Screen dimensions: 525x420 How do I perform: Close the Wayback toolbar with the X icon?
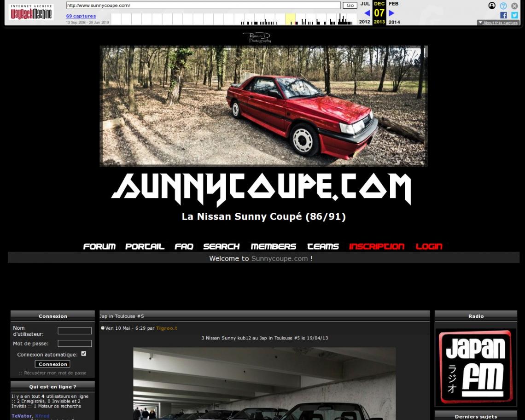point(514,6)
